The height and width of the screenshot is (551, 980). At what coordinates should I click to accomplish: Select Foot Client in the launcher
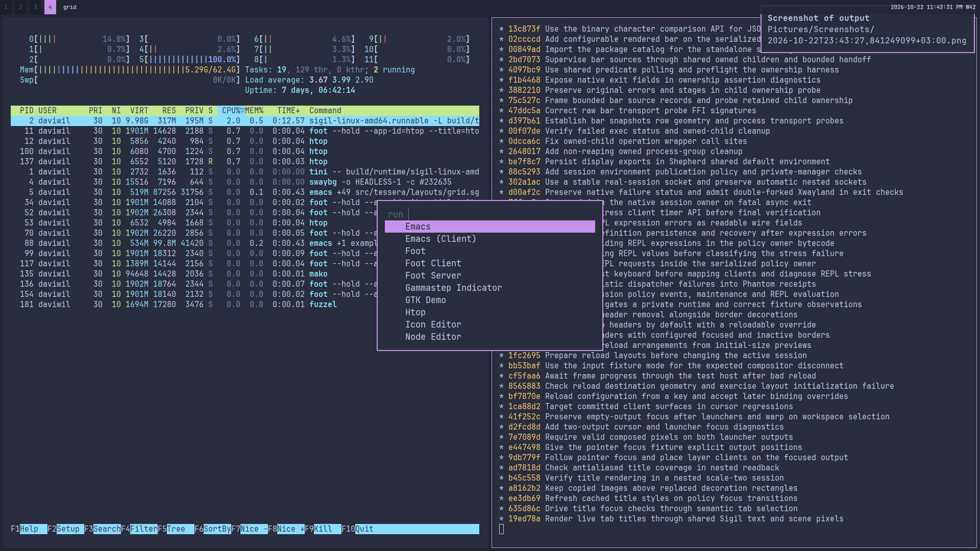(489, 263)
